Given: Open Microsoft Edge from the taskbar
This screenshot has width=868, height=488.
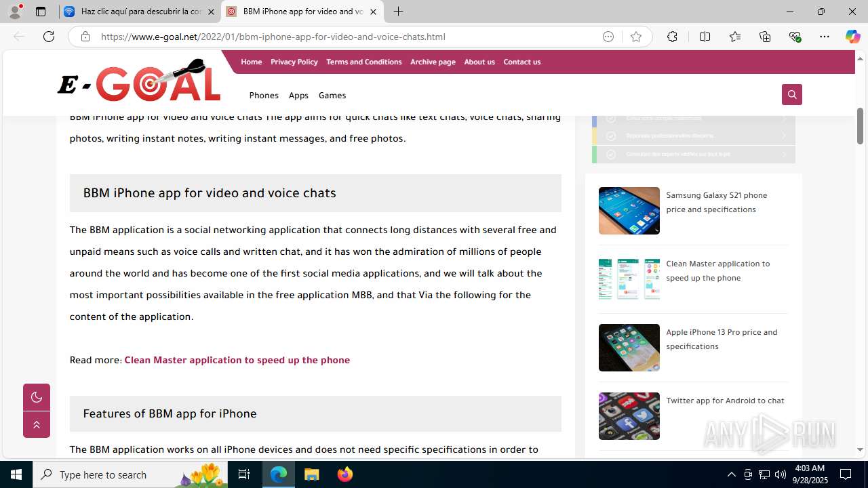Looking at the screenshot, I should click(x=279, y=474).
